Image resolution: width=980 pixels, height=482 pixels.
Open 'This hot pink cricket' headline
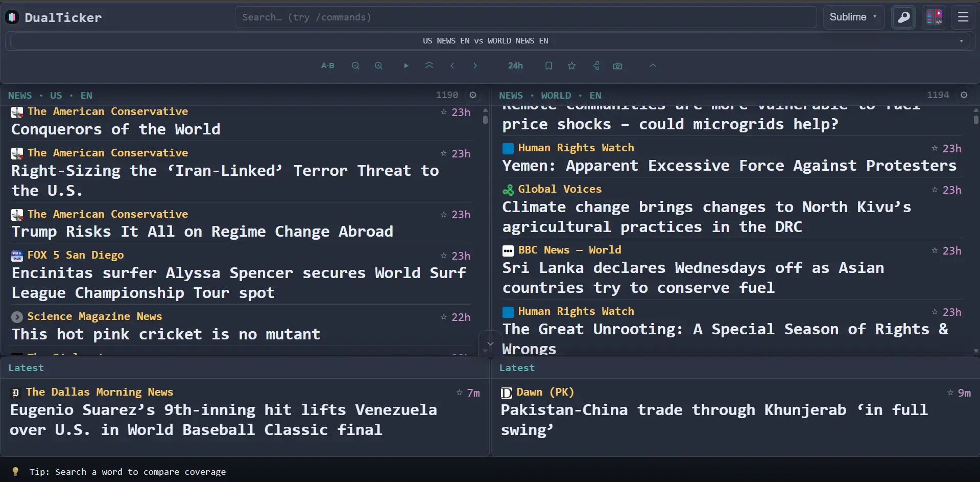166,334
